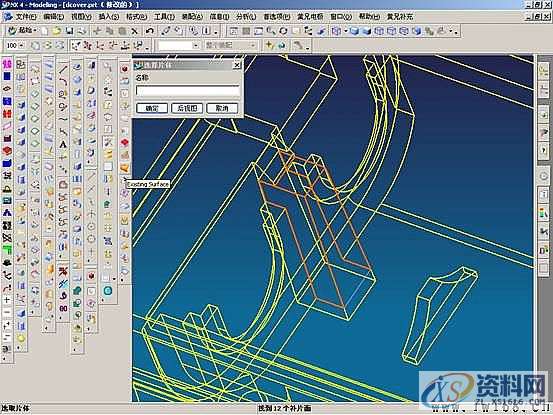Viewport: 553px width, 415px height.
Task: Open the 分析(L) menu
Action: [246, 17]
